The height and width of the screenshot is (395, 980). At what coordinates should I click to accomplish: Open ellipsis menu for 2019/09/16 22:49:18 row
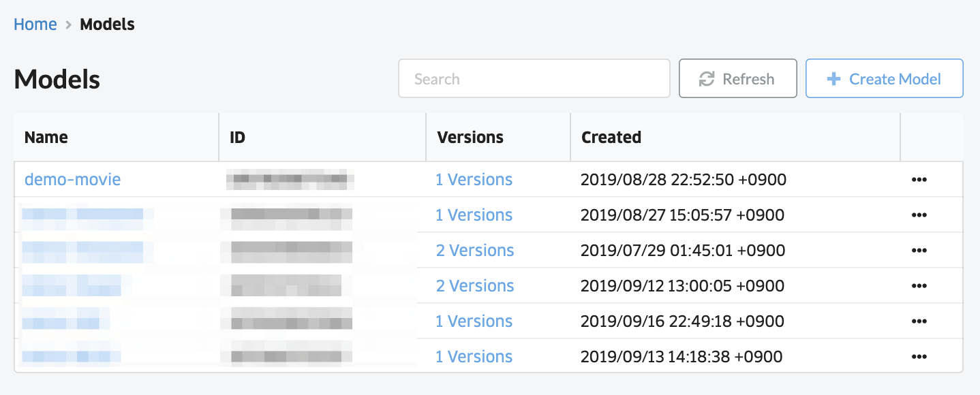(x=919, y=321)
